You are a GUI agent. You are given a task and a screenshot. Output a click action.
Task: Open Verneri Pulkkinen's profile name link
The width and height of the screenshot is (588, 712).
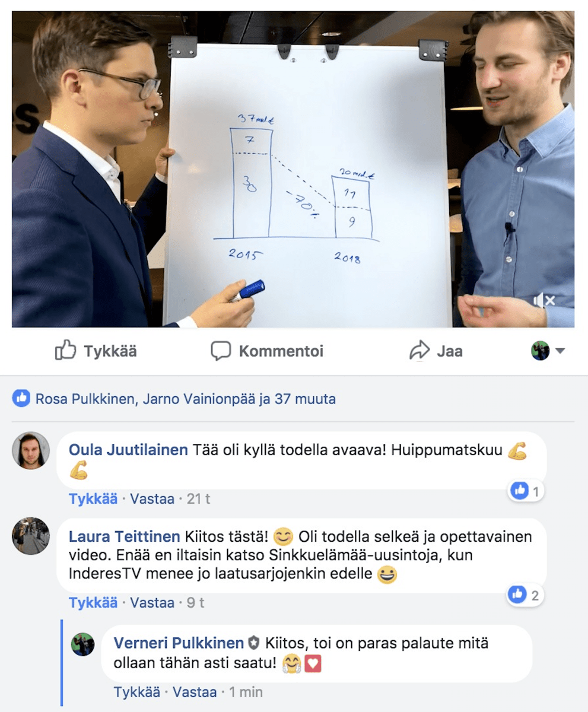coord(179,643)
